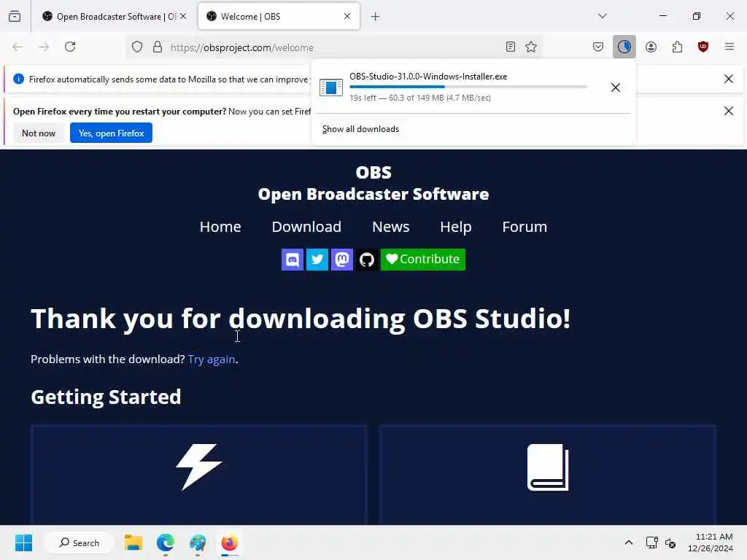
Task: Click Yes, open Firefox button
Action: tap(111, 133)
